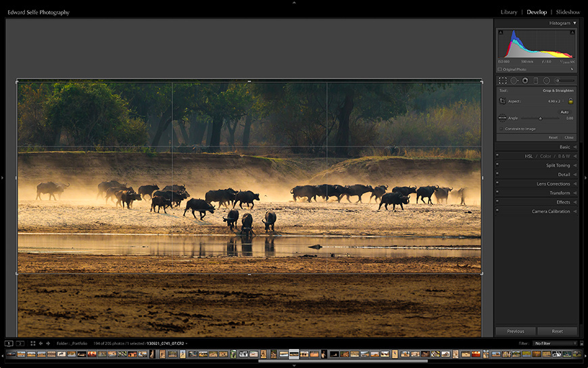The image size is (588, 368).
Task: Open the filename 130921_0741_07.CR2 dropdown
Action: (x=167, y=343)
